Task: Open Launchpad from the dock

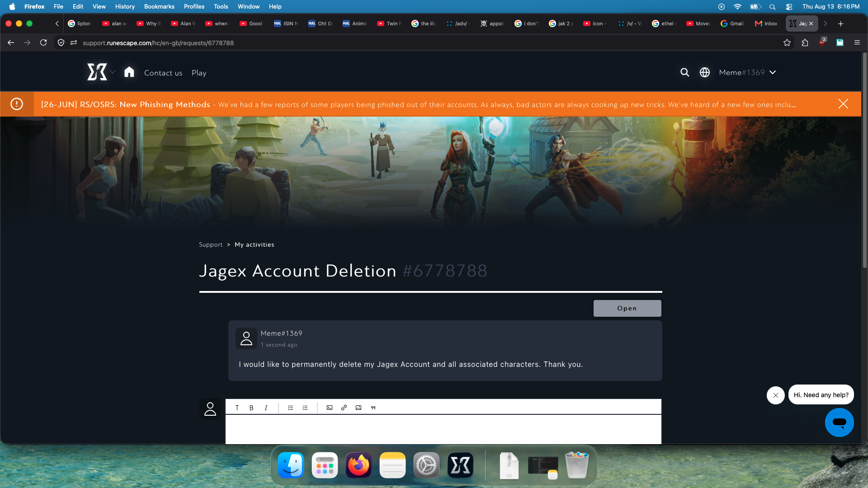Action: [x=325, y=465]
